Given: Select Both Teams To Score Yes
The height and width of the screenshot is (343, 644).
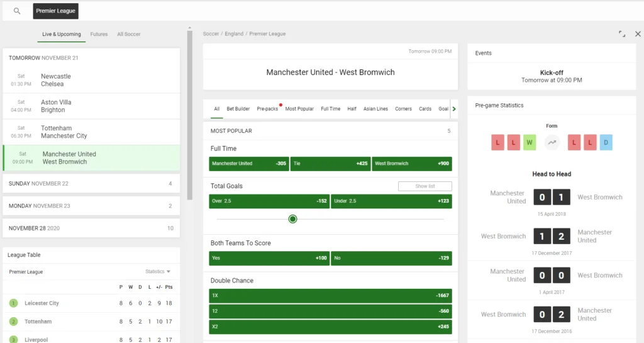Looking at the screenshot, I should point(269,259).
